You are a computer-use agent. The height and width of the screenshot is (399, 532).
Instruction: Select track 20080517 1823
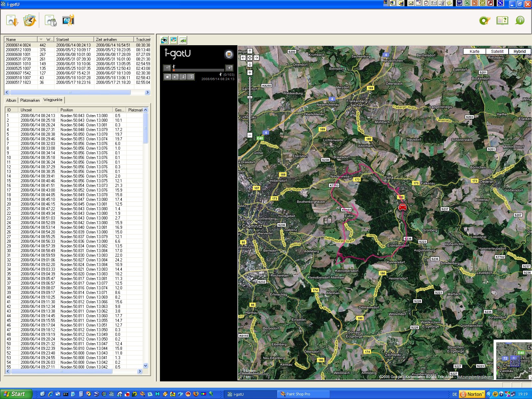tap(77, 82)
